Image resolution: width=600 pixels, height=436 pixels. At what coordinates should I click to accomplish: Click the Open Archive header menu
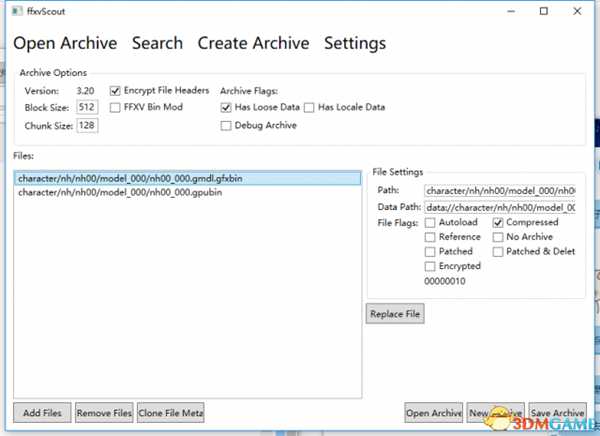point(64,43)
